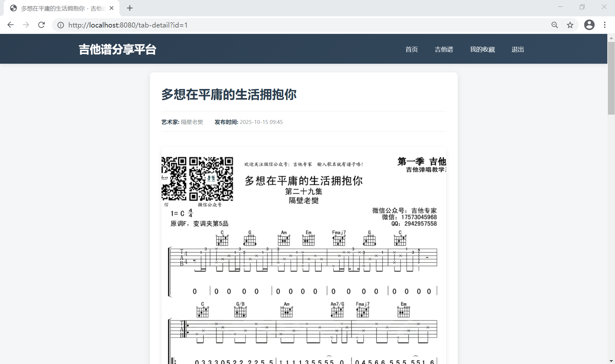This screenshot has width=615, height=364.
Task: Click the browser forward arrow
Action: (26, 25)
